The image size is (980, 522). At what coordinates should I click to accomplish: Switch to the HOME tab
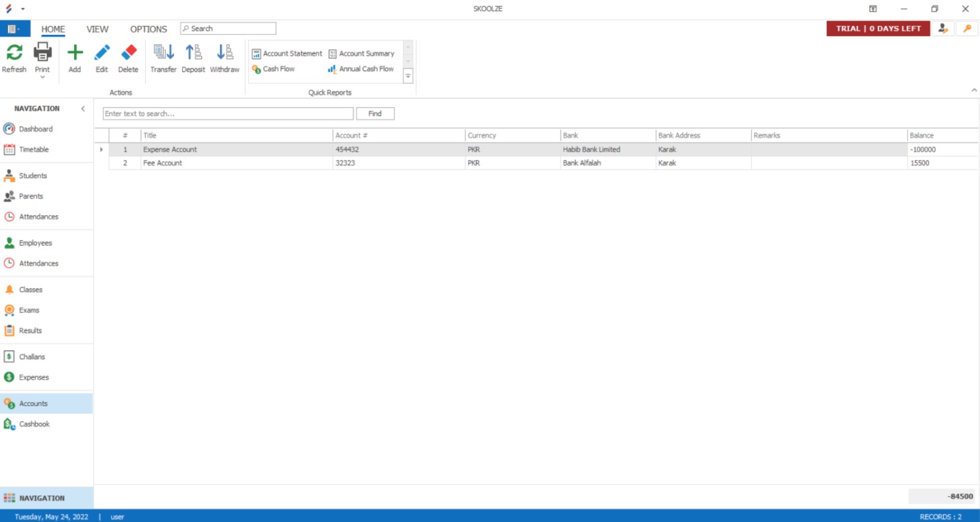[x=53, y=29]
